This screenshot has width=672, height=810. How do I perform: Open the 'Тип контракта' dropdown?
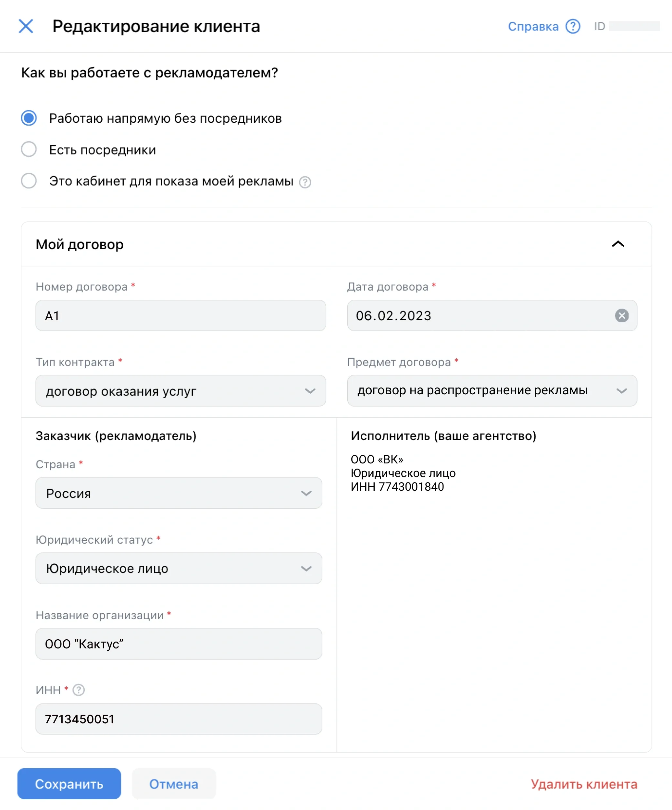coord(180,391)
